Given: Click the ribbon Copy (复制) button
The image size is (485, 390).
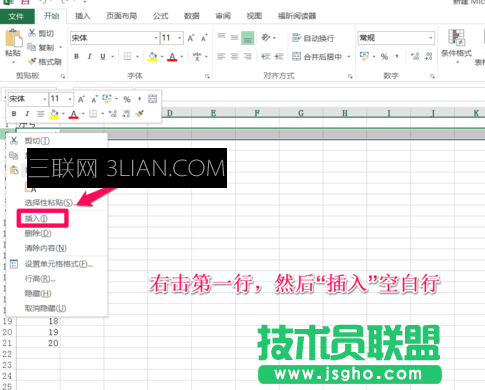Looking at the screenshot, I should pyautogui.click(x=41, y=47).
